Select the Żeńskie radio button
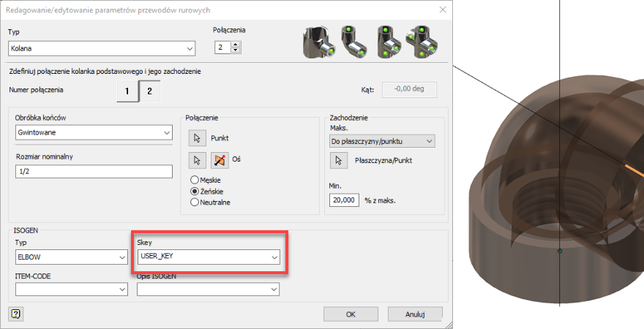644x329 pixels. coord(194,192)
